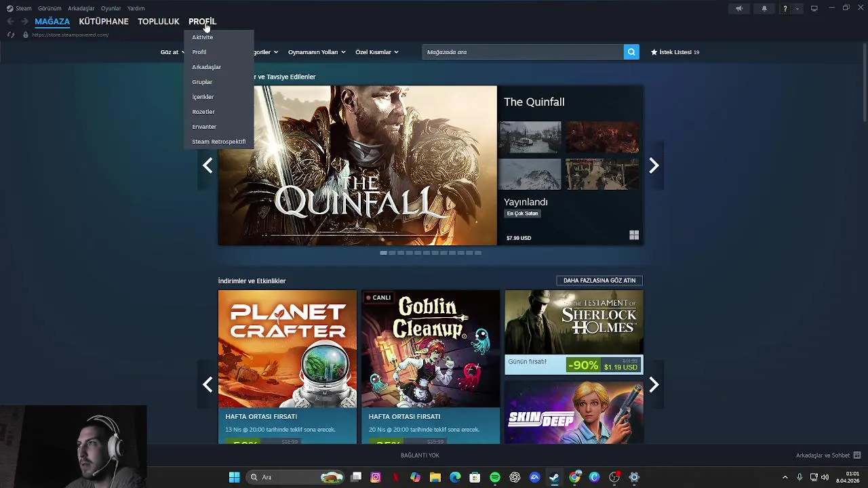The width and height of the screenshot is (868, 488).
Task: Select Steam Retrospektifi from dropdown
Action: pyautogui.click(x=218, y=142)
